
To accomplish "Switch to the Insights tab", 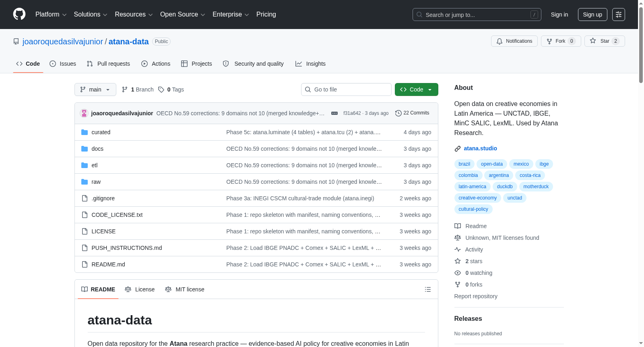I will click(310, 64).
